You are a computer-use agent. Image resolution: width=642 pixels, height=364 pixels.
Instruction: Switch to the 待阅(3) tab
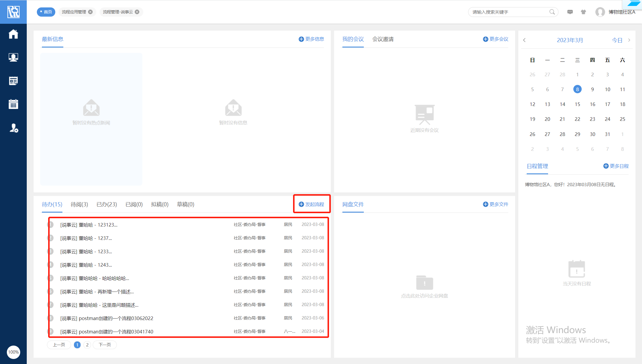click(79, 204)
